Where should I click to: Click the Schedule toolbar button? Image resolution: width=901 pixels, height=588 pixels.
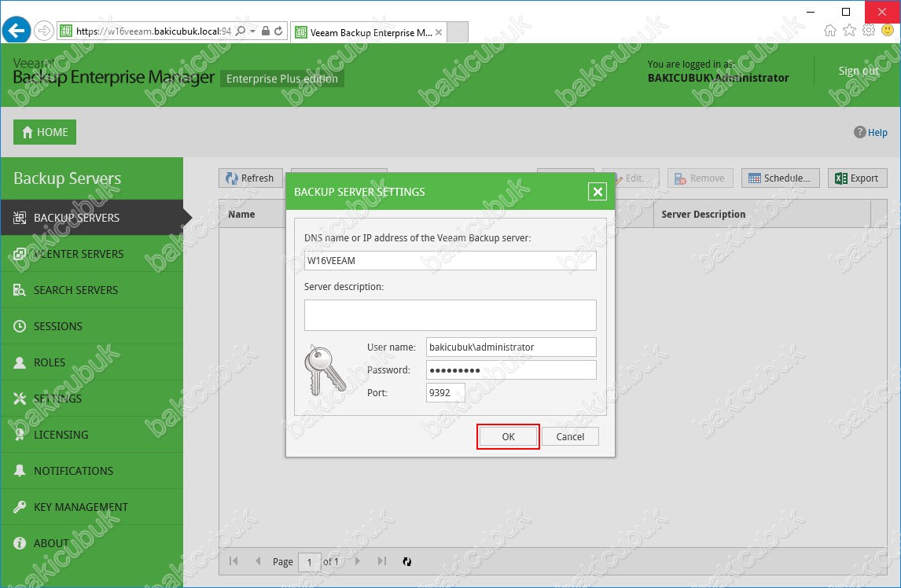pos(781,178)
